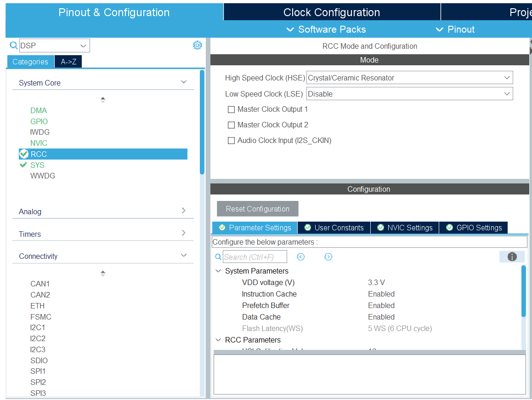532x400 pixels.
Task: Click the sort arrows under System Core
Action: pyautogui.click(x=103, y=100)
